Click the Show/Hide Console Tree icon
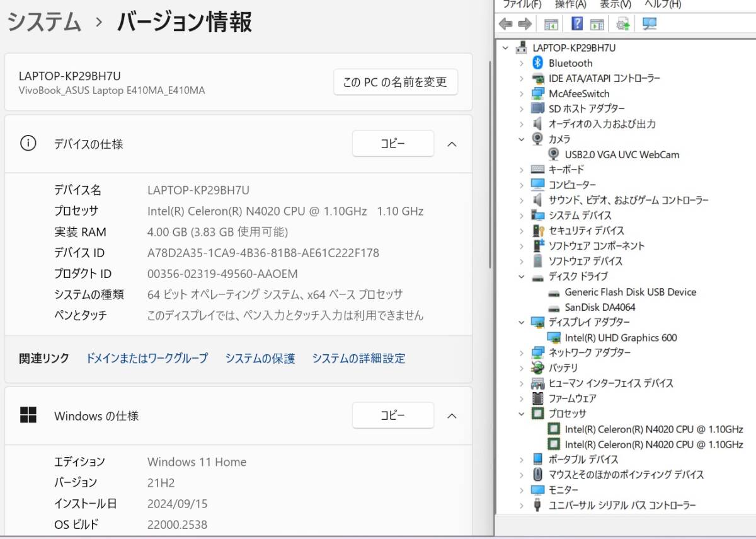This screenshot has width=756, height=539. coord(551,23)
